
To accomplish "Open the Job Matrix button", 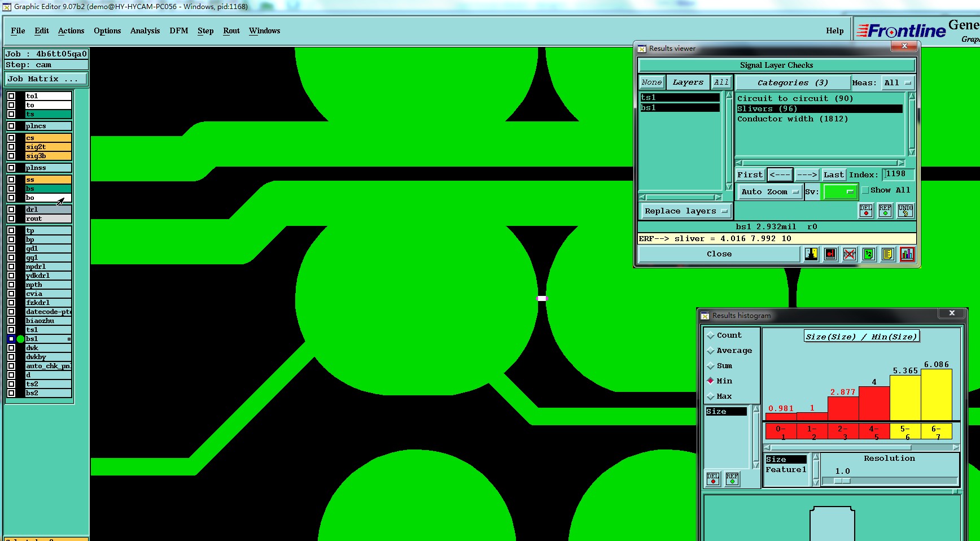I will pos(46,79).
